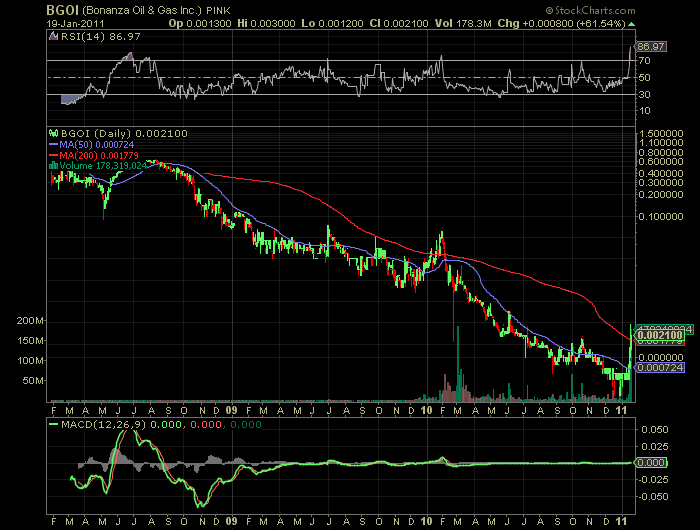The image size is (700, 530).
Task: Click the Volume 178,319,024 legend text
Action: pyautogui.click(x=103, y=166)
